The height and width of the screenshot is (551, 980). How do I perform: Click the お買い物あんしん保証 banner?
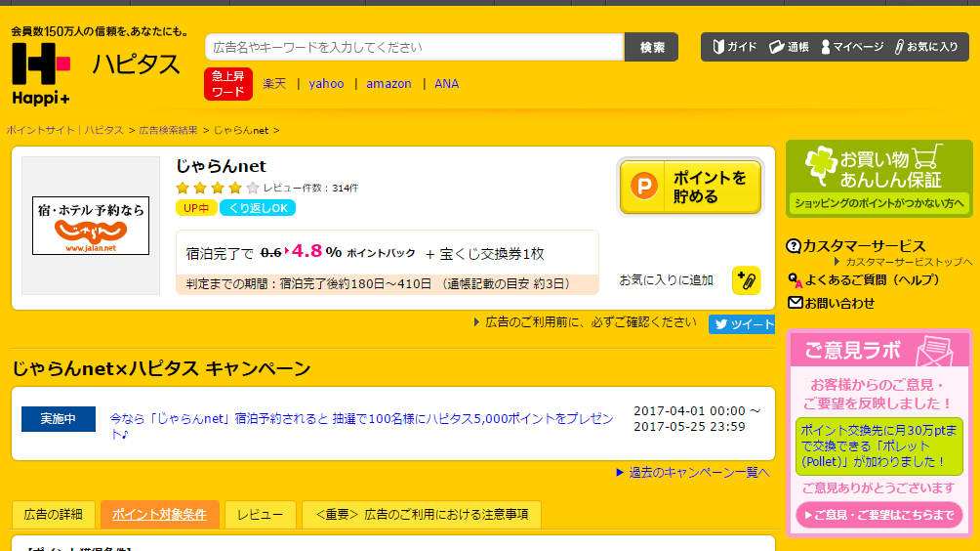[878, 179]
